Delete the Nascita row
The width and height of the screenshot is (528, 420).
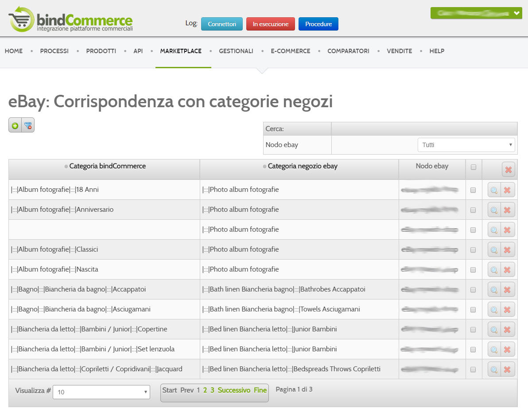coord(508,269)
